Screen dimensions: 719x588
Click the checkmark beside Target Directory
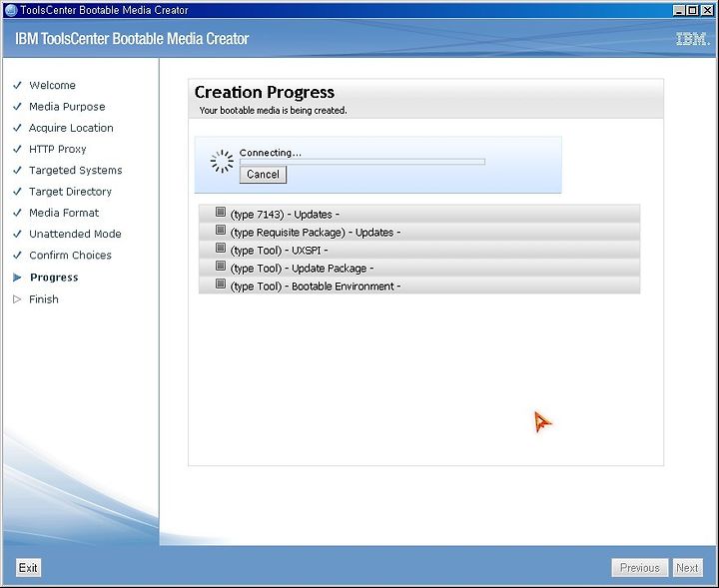17,192
